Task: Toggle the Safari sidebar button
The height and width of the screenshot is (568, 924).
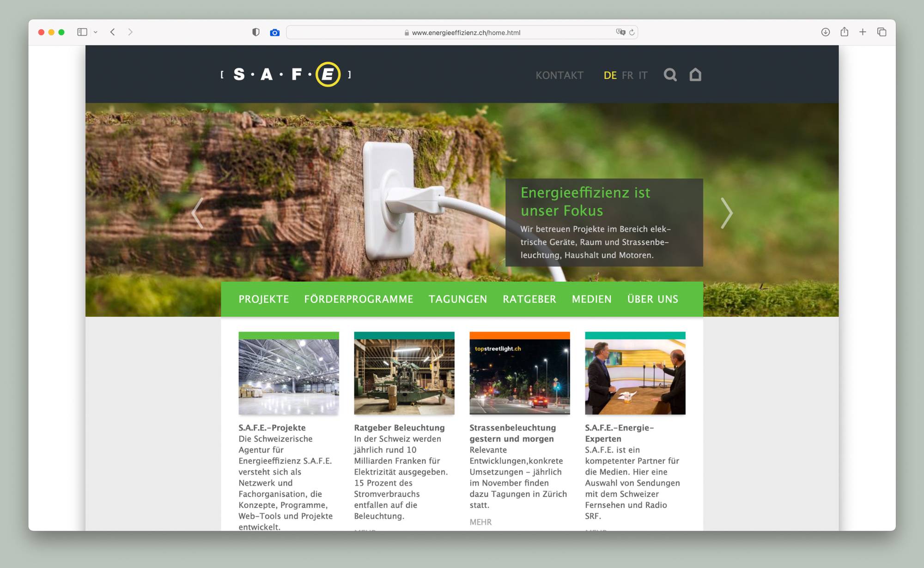Action: tap(82, 32)
